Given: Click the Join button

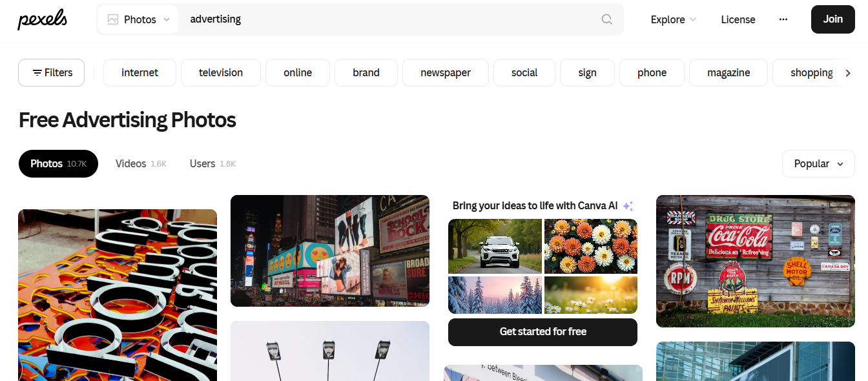Looking at the screenshot, I should coord(832,19).
